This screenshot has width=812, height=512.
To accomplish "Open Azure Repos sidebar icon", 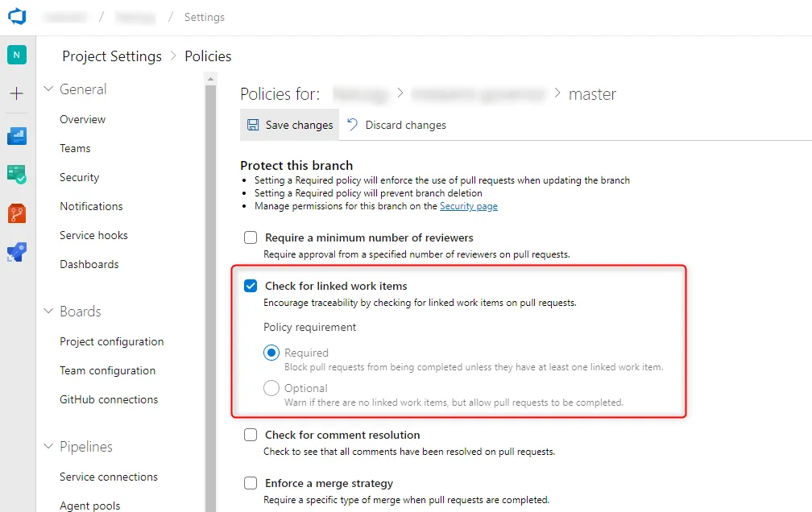I will coord(17,213).
